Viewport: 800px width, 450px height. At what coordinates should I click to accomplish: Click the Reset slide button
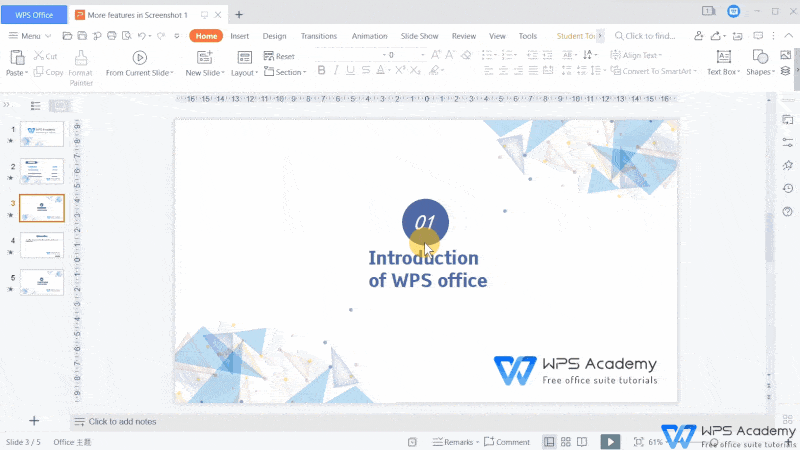pyautogui.click(x=279, y=56)
